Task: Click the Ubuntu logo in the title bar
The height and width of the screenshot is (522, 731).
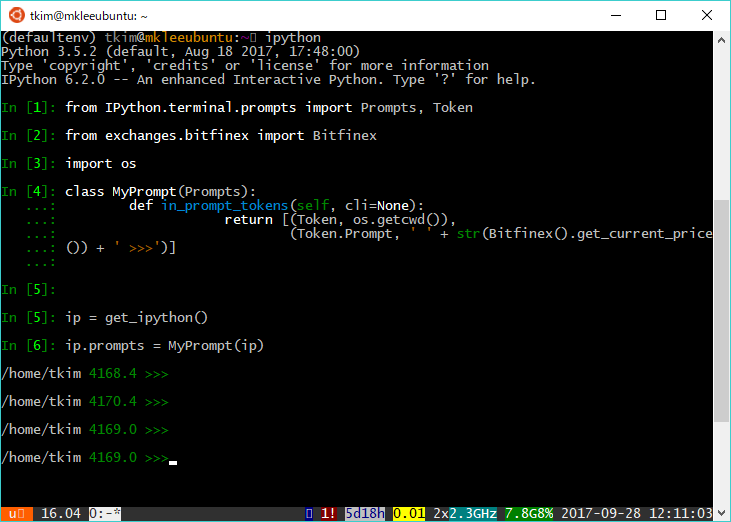Action: tap(16, 15)
